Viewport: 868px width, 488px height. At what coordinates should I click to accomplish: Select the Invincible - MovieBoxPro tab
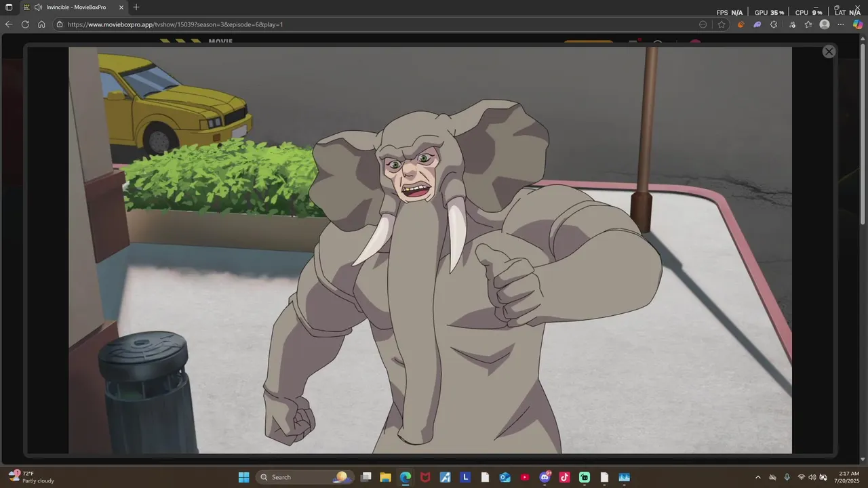[75, 7]
